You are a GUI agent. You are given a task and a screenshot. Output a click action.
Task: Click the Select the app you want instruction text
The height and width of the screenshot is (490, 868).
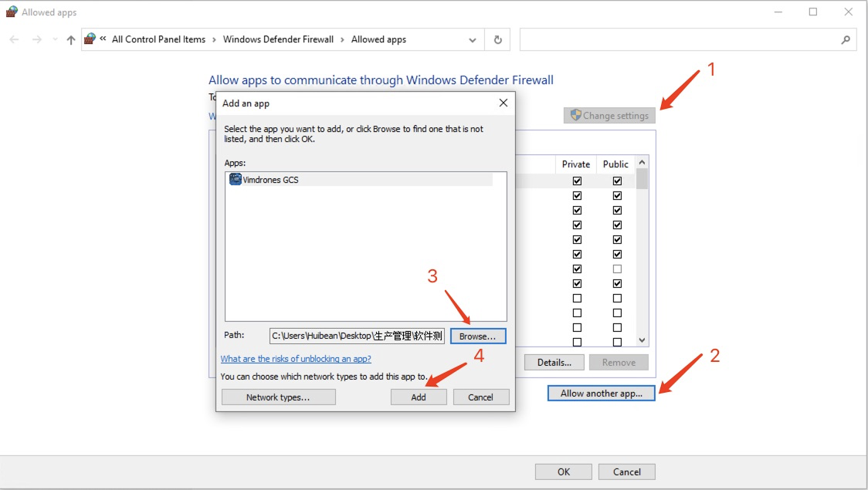pos(354,133)
